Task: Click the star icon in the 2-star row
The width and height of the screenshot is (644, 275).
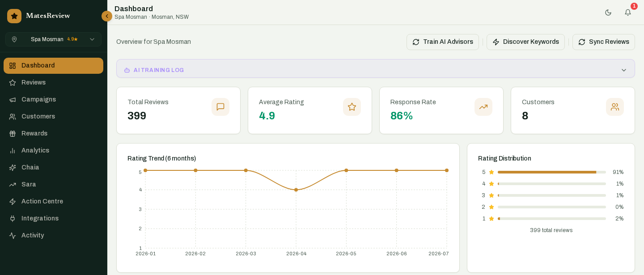Action: (x=491, y=207)
